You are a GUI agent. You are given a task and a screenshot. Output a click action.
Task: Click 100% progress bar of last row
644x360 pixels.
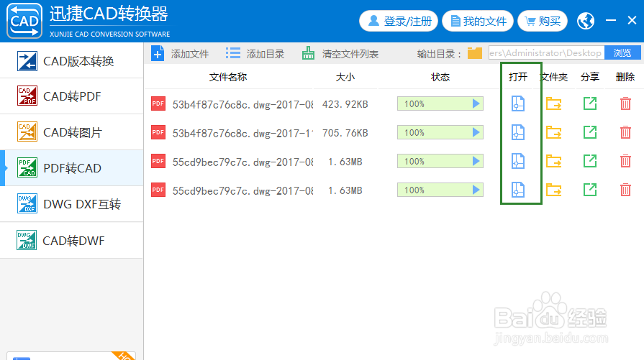click(440, 190)
